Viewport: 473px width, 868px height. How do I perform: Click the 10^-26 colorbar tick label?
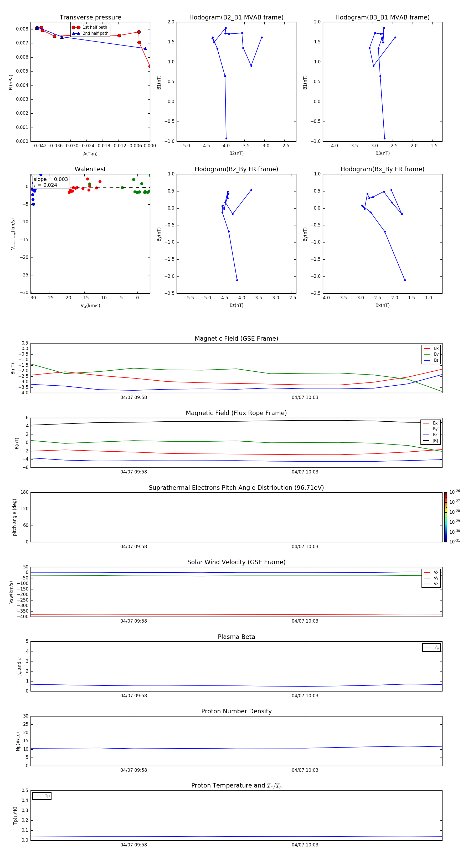tap(455, 492)
